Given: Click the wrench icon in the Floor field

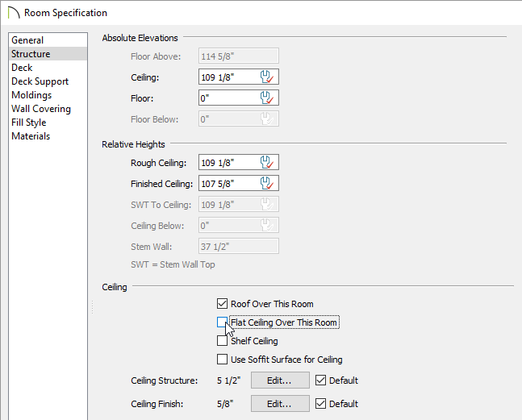Looking at the screenshot, I should pyautogui.click(x=267, y=98).
